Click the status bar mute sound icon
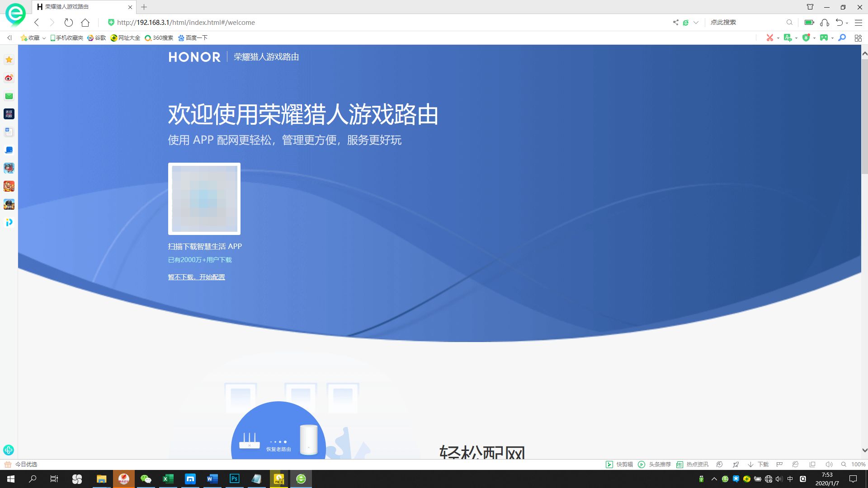Image resolution: width=868 pixels, height=488 pixels. (829, 465)
